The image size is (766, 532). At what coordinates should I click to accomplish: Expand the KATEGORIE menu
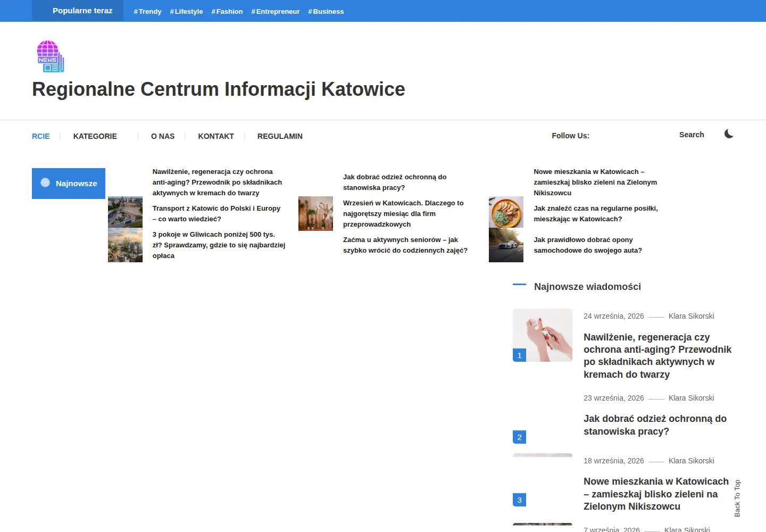(x=95, y=136)
